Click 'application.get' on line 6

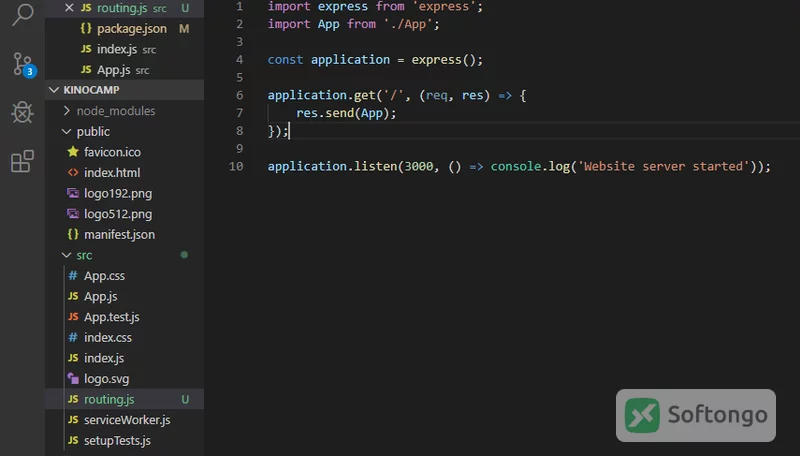click(x=321, y=95)
